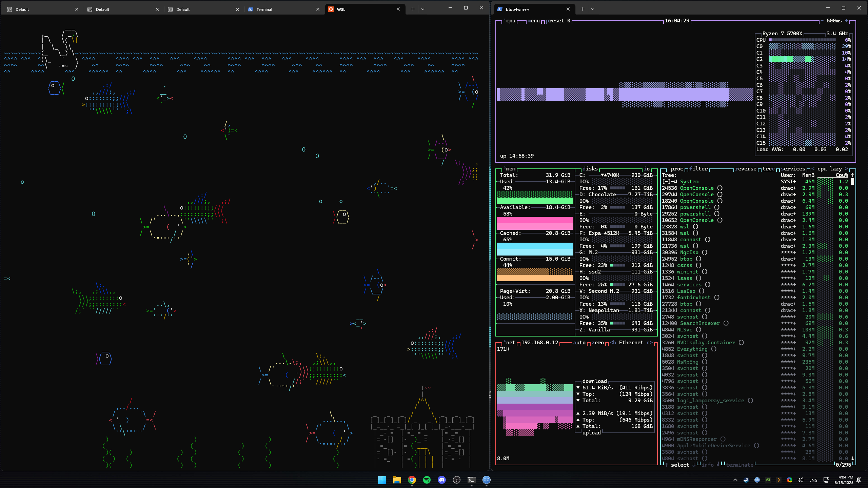Viewport: 868px width, 488px height.
Task: Click services option in proc panel
Action: (x=793, y=169)
